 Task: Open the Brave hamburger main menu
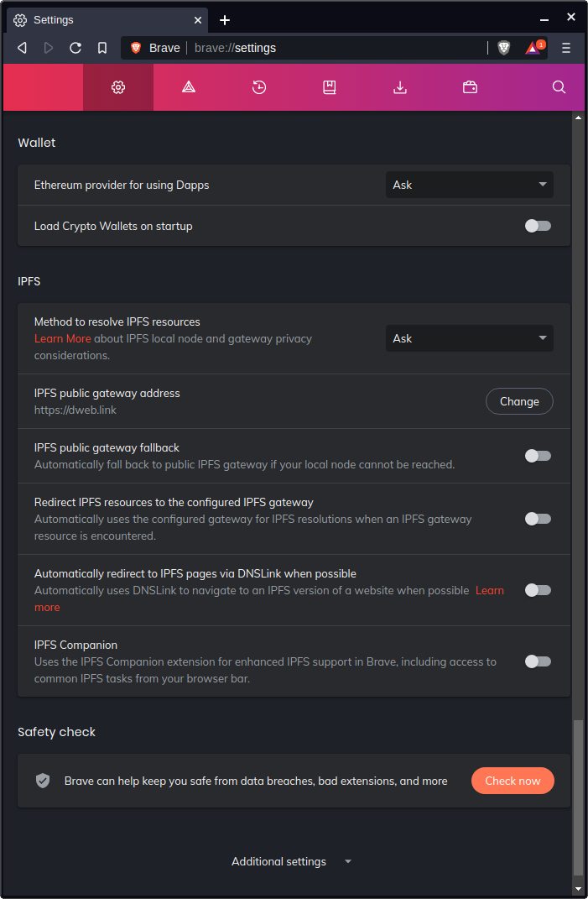(566, 48)
